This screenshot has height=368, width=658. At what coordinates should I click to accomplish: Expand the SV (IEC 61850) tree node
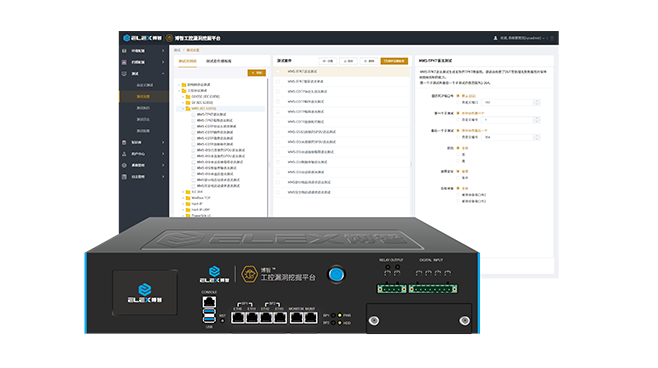[183, 102]
